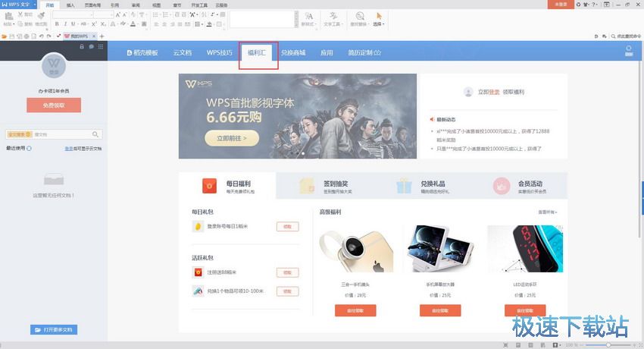Viewport: 644px width, 349px height.
Task: Open the WPS 文字 application menu arrow
Action: [x=35, y=4]
